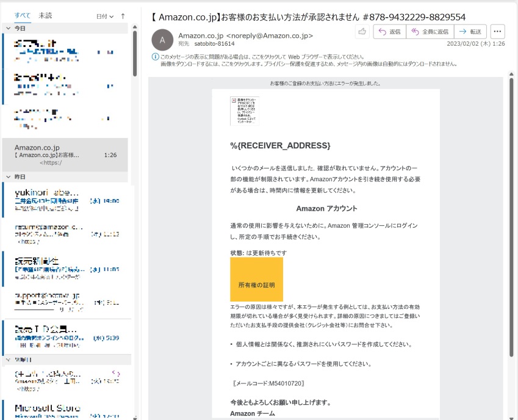Click the message list scrollbar thumb

135,54
